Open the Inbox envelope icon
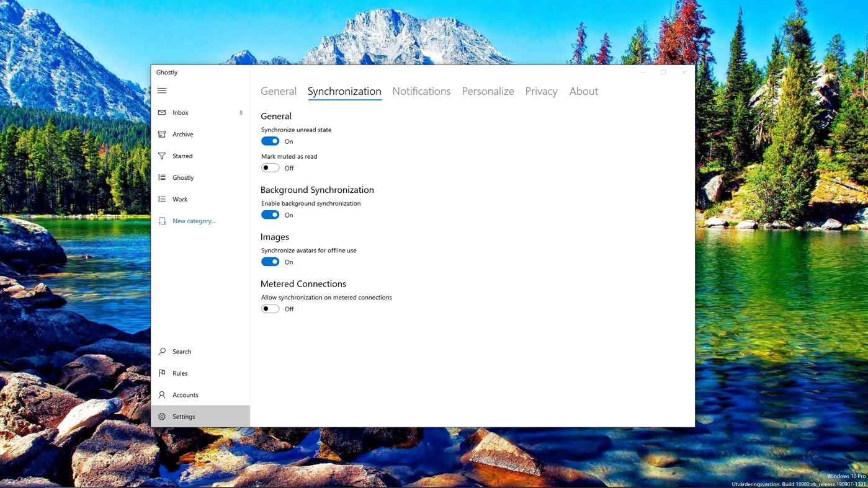Image resolution: width=868 pixels, height=488 pixels. pos(162,112)
